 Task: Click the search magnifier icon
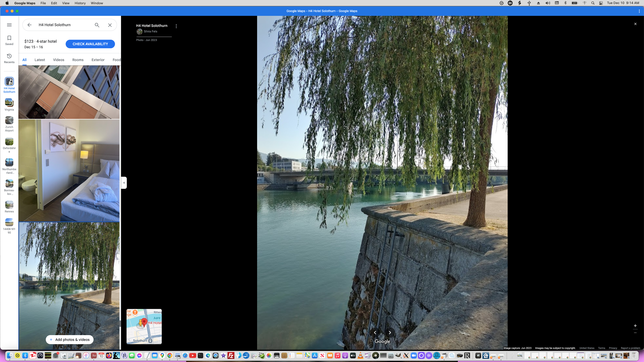(97, 25)
